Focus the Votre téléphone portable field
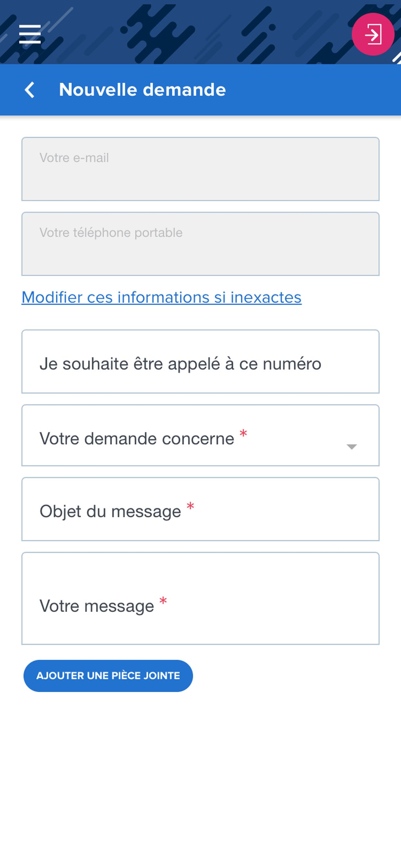Screen dimensions: 401x868 pyautogui.click(x=200, y=243)
